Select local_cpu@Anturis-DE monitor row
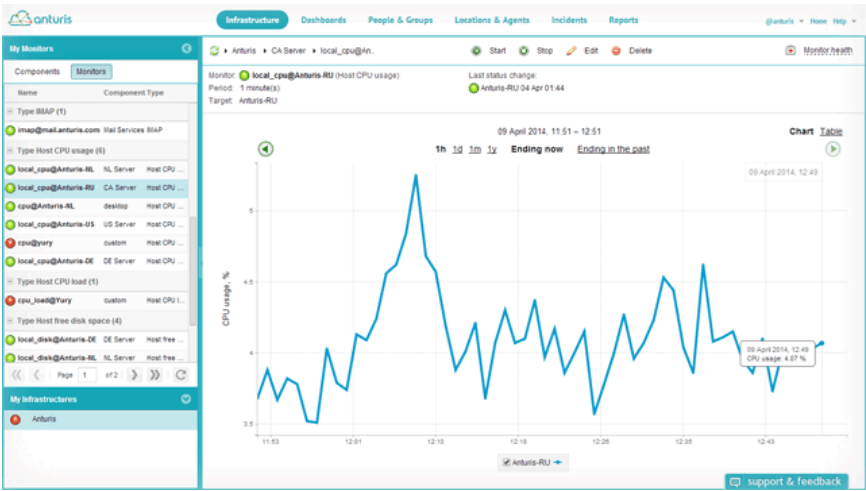The height and width of the screenshot is (491, 866). [96, 261]
